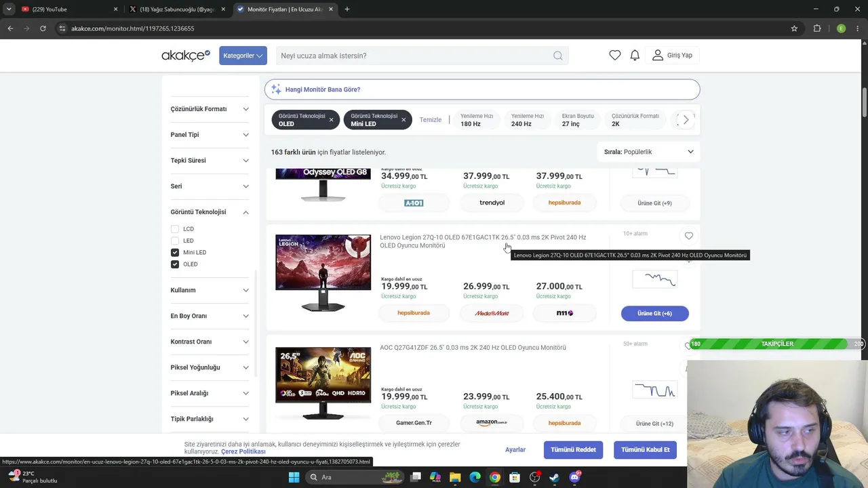Click the Giriş Yap user icon
Viewport: 868px width, 488px height.
[x=658, y=56]
